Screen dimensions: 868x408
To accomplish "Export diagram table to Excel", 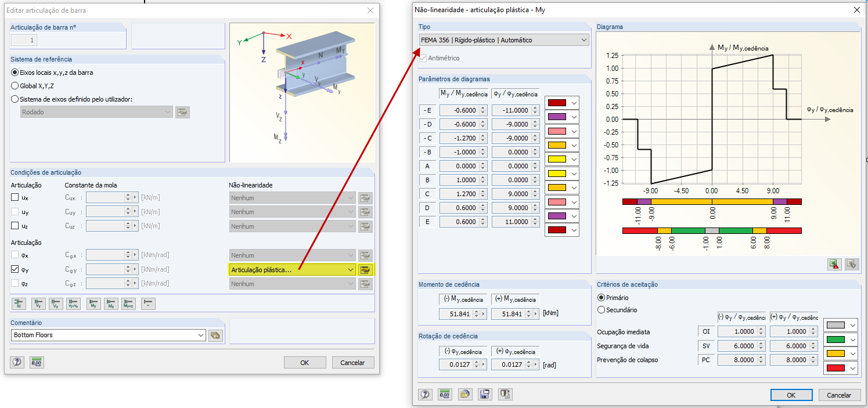I will pyautogui.click(x=834, y=264).
